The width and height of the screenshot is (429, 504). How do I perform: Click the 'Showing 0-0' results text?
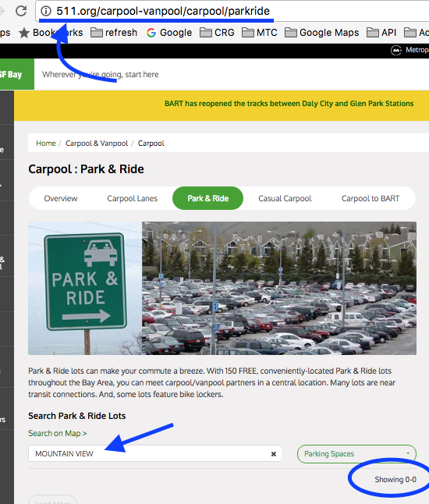395,480
